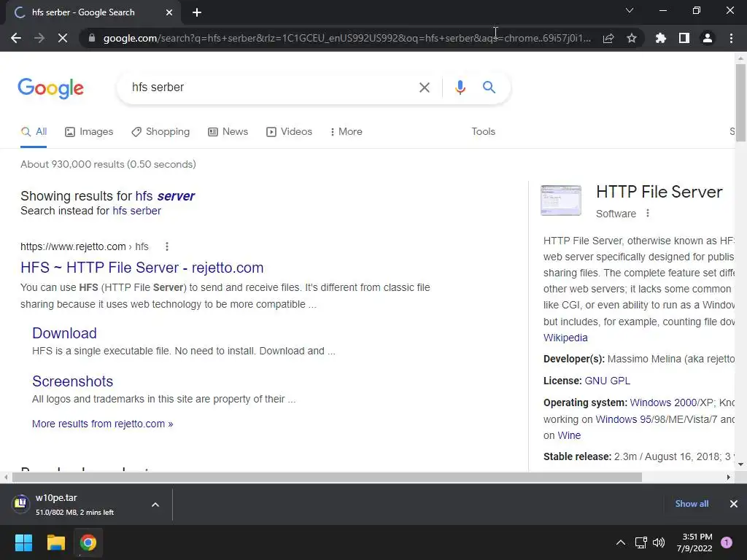The image size is (747, 560).
Task: Show all downloads
Action: tap(692, 504)
